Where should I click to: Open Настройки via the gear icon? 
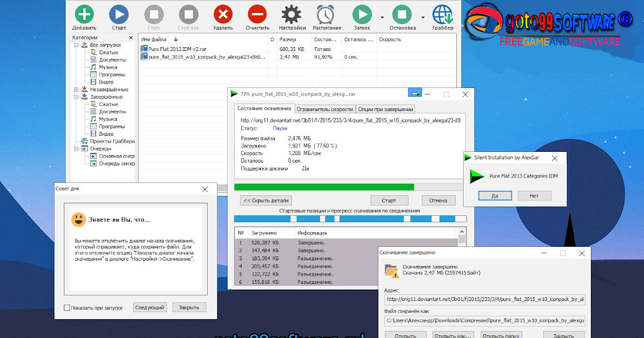tap(292, 14)
